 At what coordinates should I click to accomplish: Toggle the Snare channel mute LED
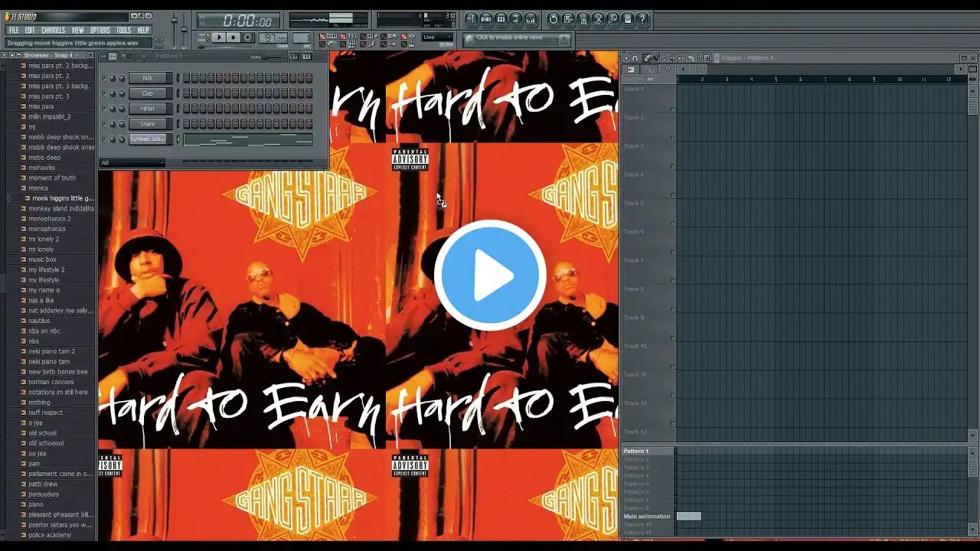pyautogui.click(x=104, y=124)
